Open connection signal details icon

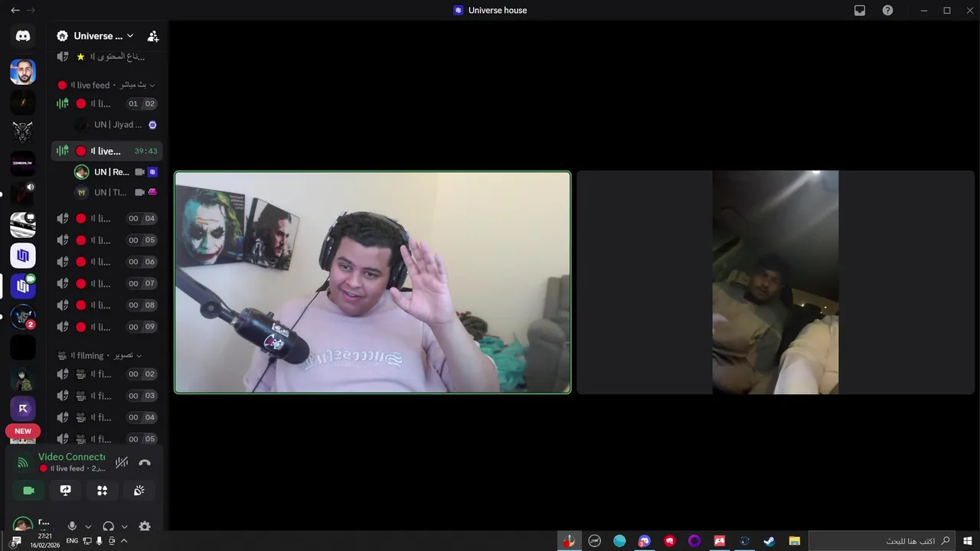click(x=23, y=462)
